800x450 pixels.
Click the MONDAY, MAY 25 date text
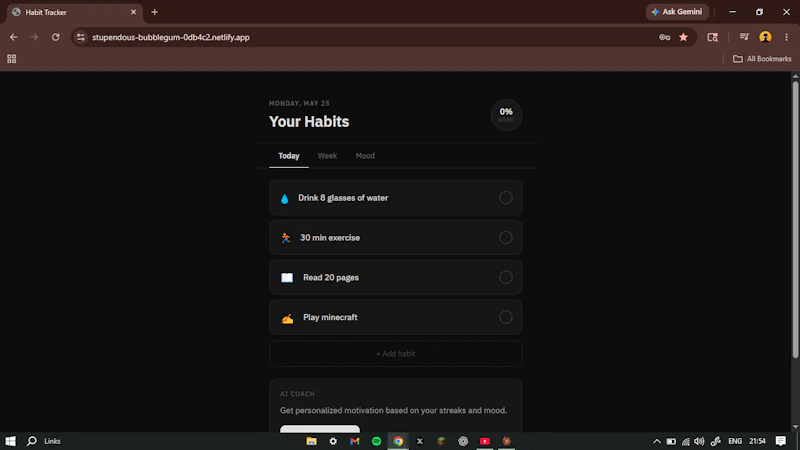click(x=299, y=103)
